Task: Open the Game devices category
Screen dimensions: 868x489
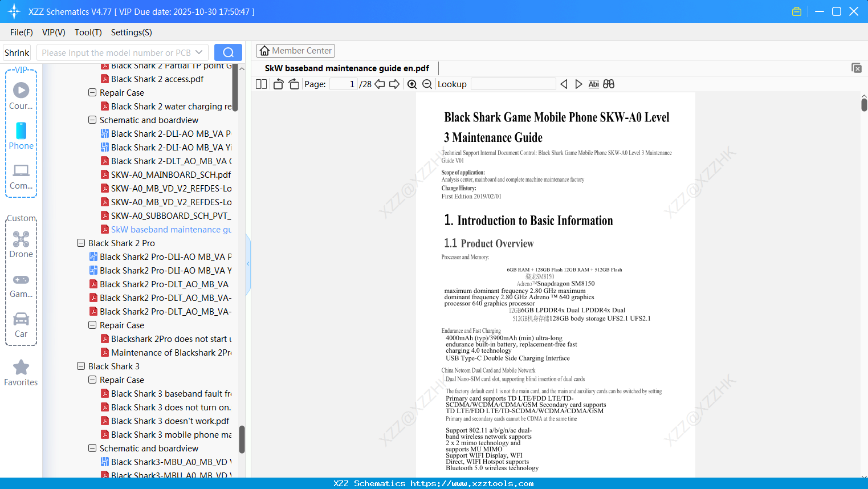Action: 21,279
